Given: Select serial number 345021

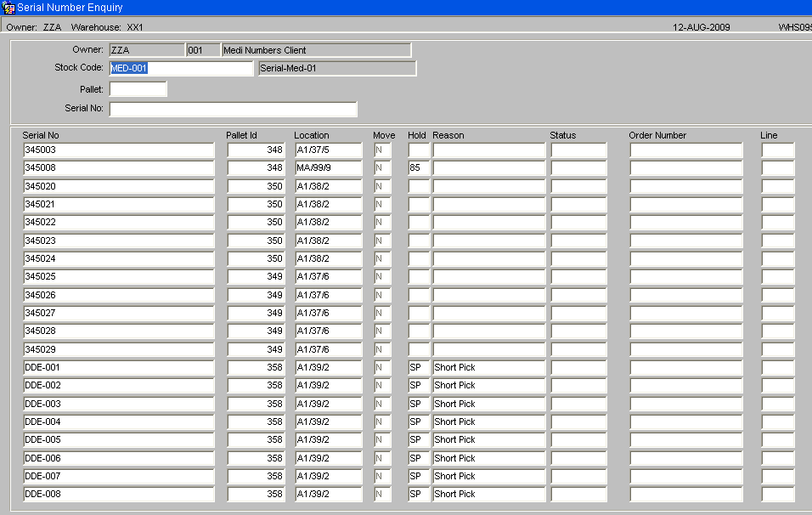Looking at the screenshot, I should coord(119,205).
